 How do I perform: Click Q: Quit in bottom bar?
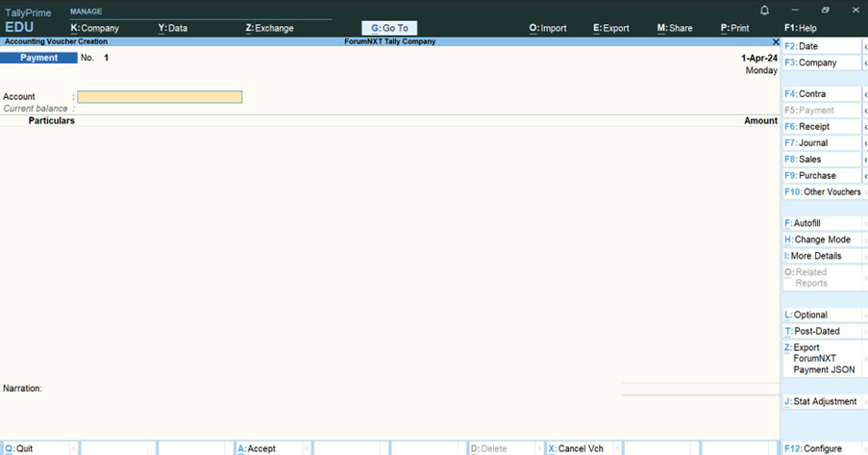pos(36,448)
